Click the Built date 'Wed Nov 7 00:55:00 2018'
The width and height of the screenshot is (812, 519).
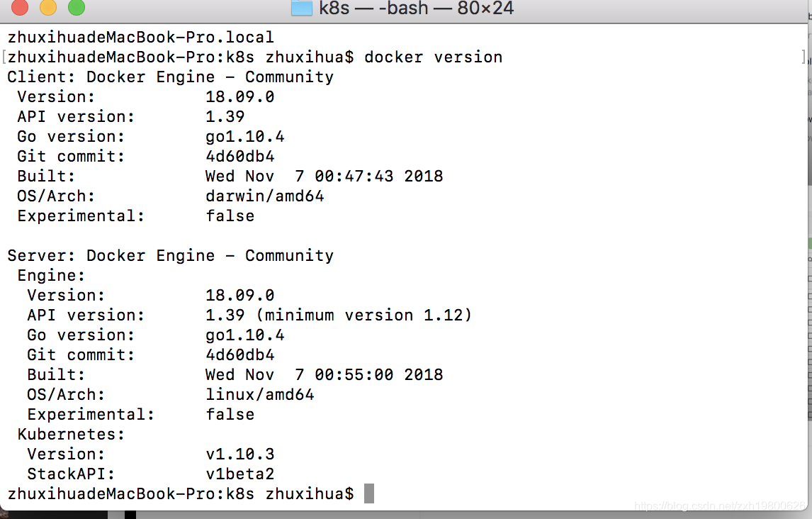tap(325, 374)
